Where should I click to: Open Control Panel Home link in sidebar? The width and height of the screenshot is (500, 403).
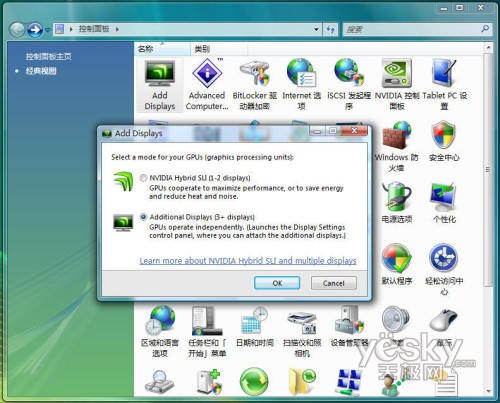pyautogui.click(x=49, y=56)
